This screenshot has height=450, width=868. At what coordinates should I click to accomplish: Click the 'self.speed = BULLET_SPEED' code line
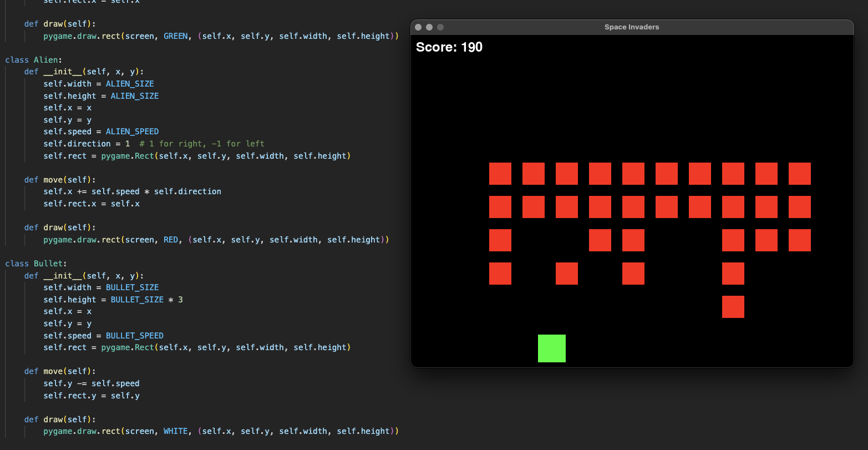(103, 336)
